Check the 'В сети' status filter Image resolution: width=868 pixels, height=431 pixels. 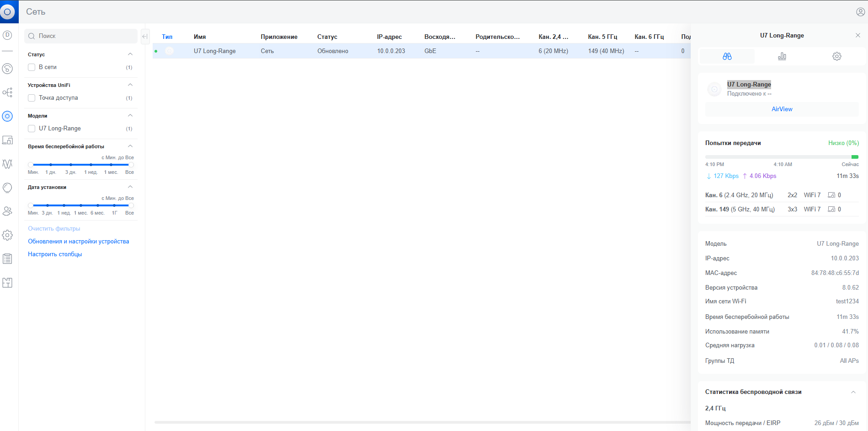pos(32,67)
